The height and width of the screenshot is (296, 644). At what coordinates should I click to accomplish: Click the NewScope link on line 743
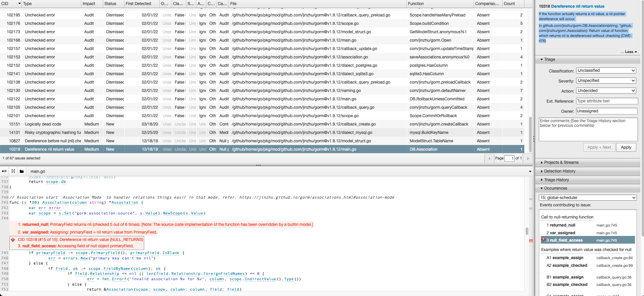click(x=172, y=213)
